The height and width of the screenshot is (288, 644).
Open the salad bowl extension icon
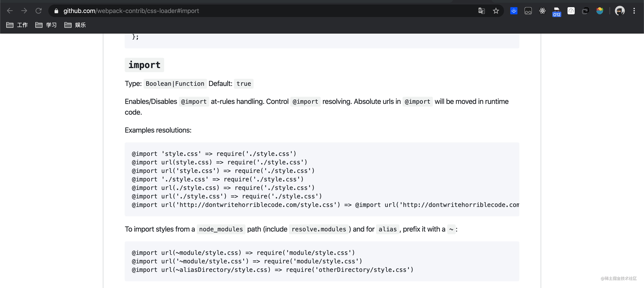600,11
